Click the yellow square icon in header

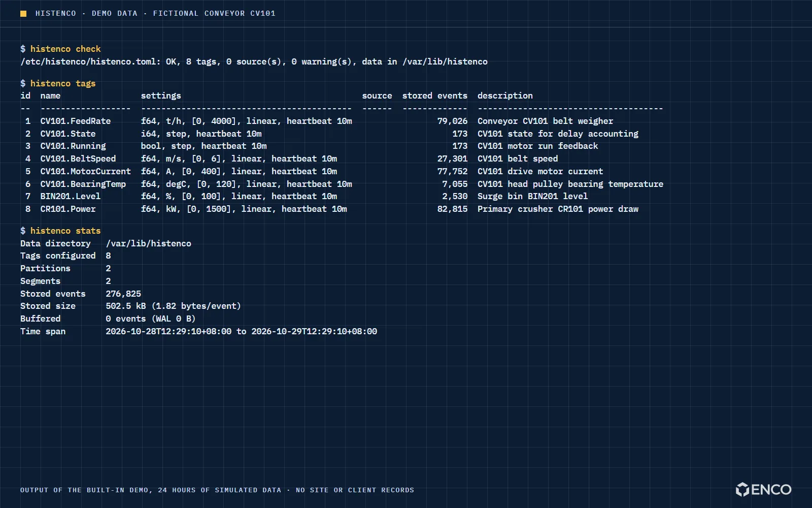pos(23,14)
